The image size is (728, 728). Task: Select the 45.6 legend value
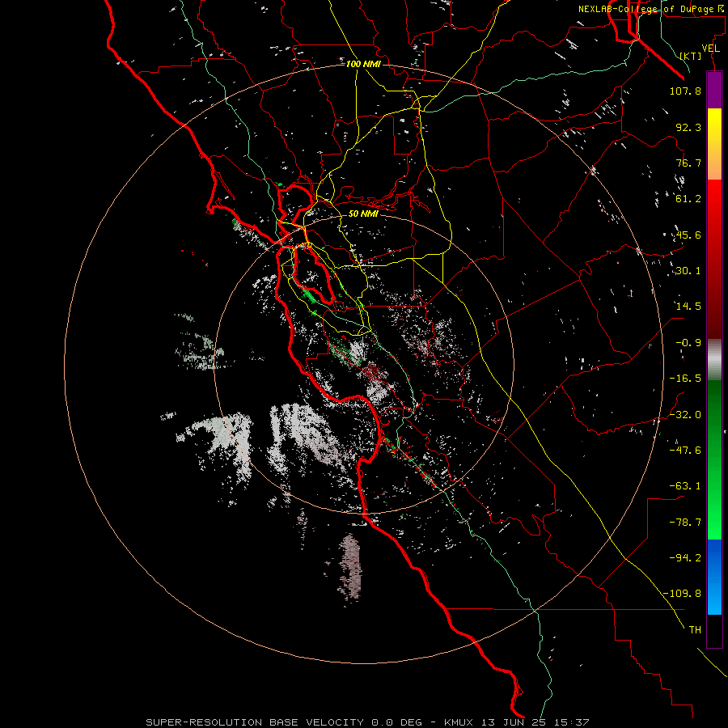point(688,235)
